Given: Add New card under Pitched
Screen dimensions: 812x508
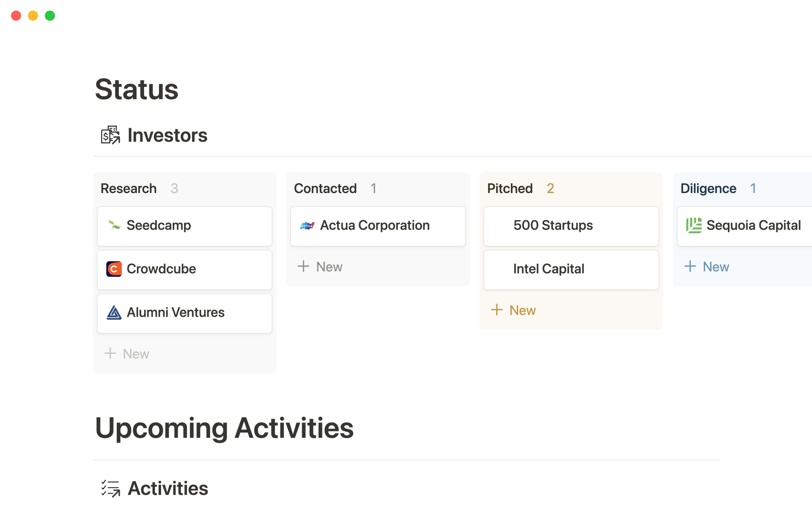Looking at the screenshot, I should (514, 310).
